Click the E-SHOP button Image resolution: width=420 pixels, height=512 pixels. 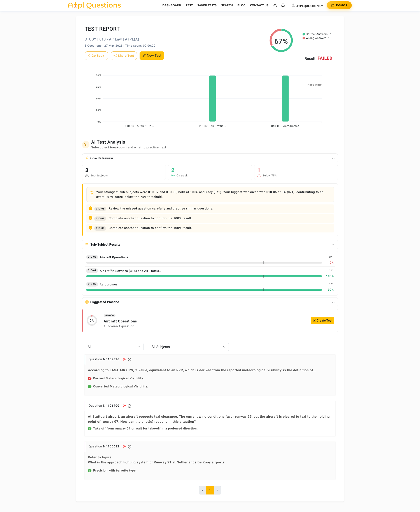pos(339,5)
